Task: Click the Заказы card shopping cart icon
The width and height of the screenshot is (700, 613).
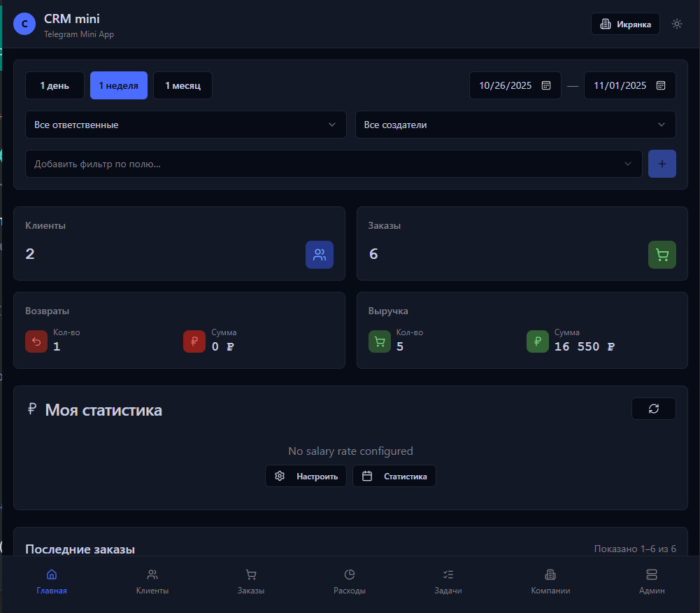Action: pyautogui.click(x=662, y=255)
